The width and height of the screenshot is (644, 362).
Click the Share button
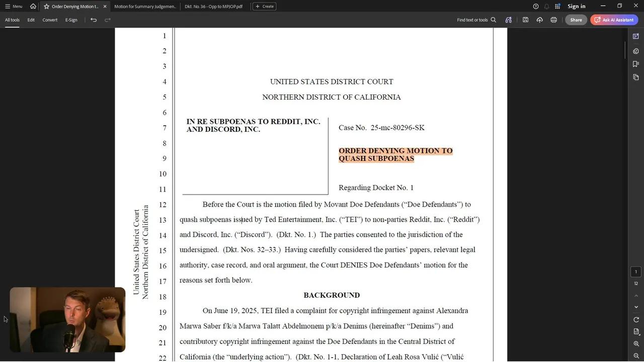pyautogui.click(x=576, y=20)
